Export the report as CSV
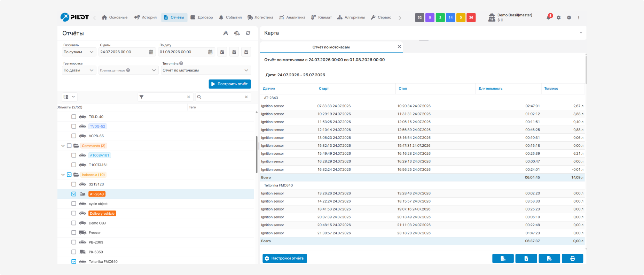Screen dimensions: 644x275 (503, 258)
